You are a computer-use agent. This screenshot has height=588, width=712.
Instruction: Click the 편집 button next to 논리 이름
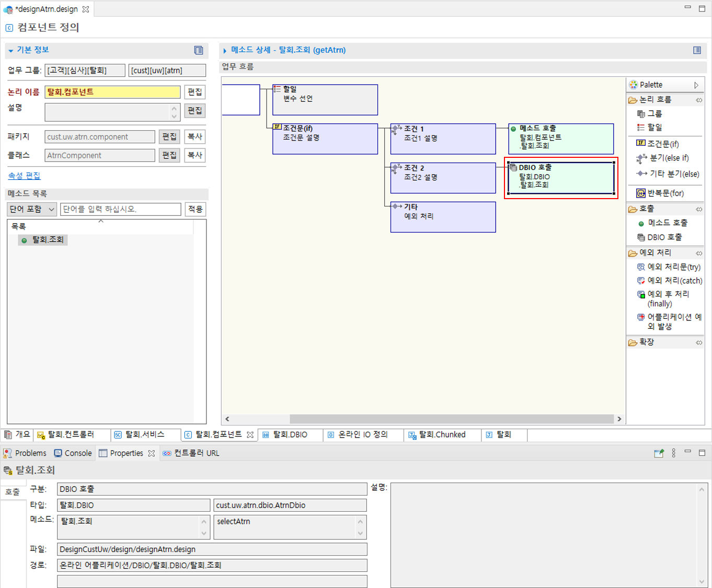[x=194, y=92]
